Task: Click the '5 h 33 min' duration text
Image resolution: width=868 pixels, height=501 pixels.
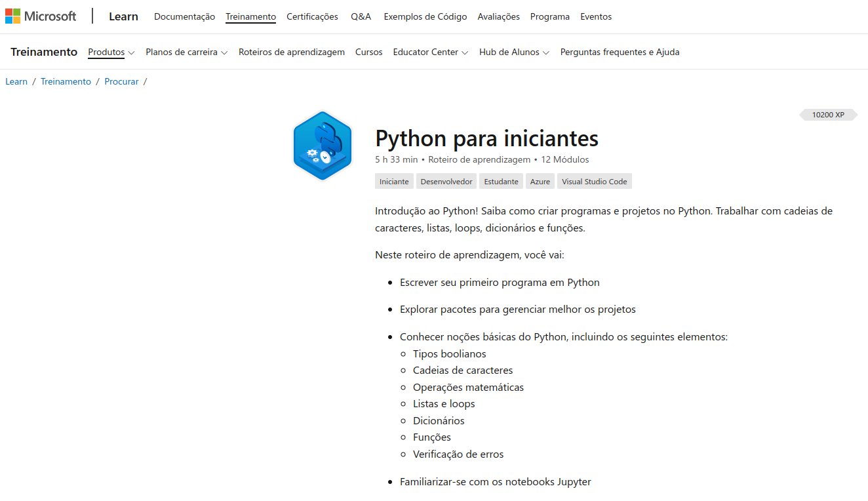Action: (396, 159)
